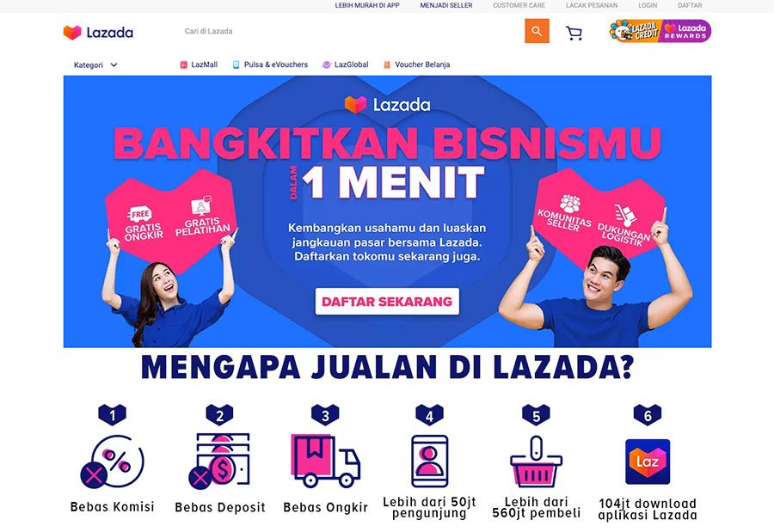Click the phone visitor icon numbered 4
Viewport: 774px width, 532px height.
coord(429,461)
